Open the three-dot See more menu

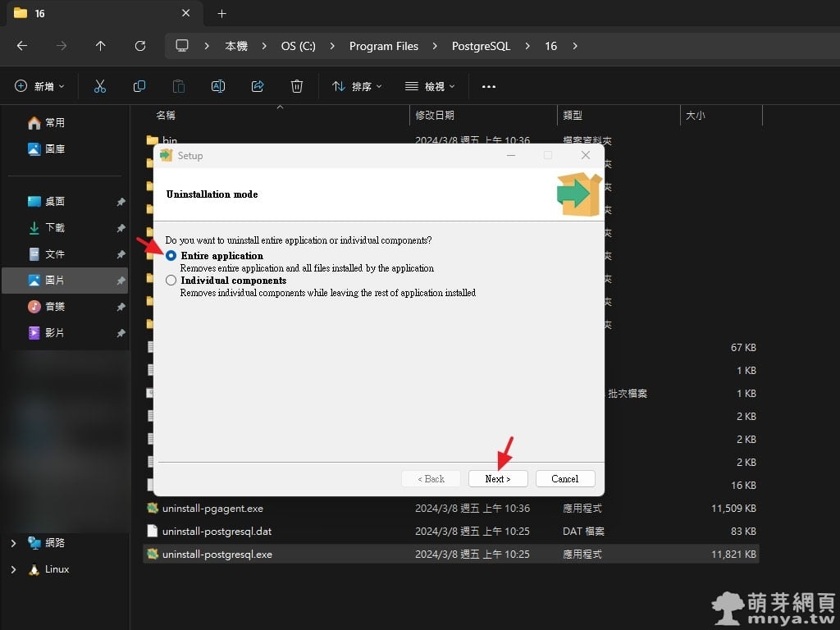pos(489,86)
